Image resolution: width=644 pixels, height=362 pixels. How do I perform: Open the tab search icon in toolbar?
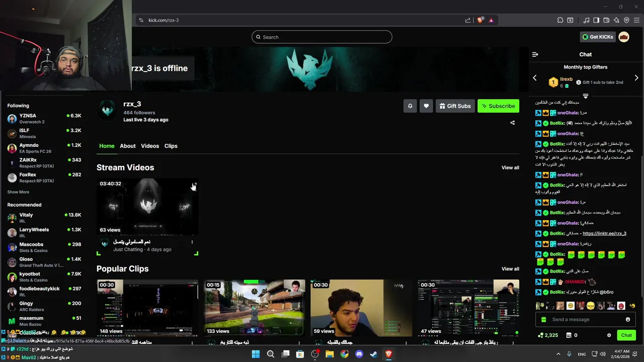[570, 20]
